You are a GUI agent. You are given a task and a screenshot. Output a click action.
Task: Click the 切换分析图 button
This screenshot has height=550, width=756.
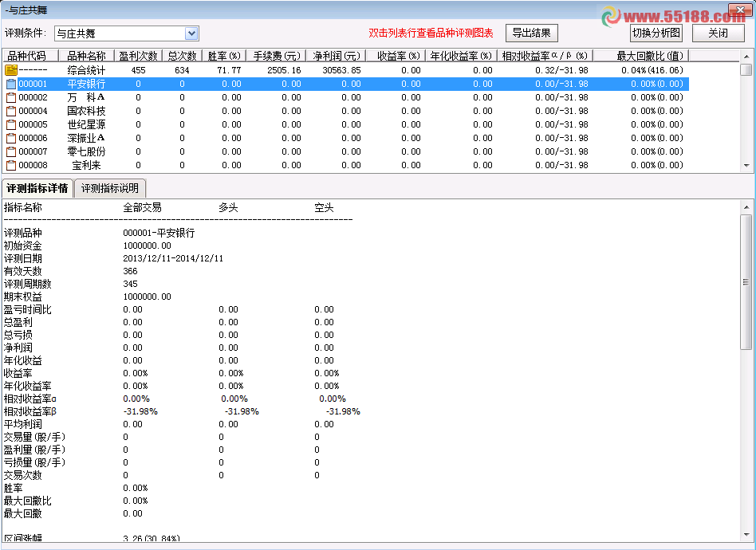[656, 33]
